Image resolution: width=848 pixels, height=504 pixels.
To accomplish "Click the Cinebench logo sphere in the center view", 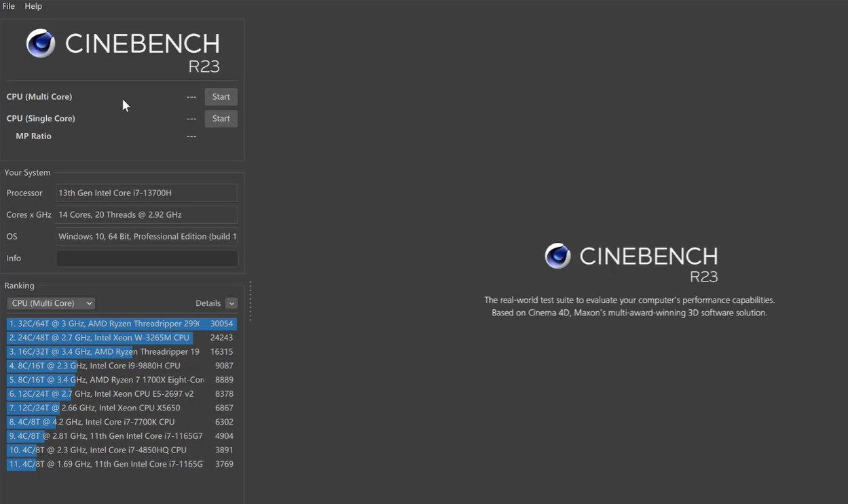I will coord(558,256).
